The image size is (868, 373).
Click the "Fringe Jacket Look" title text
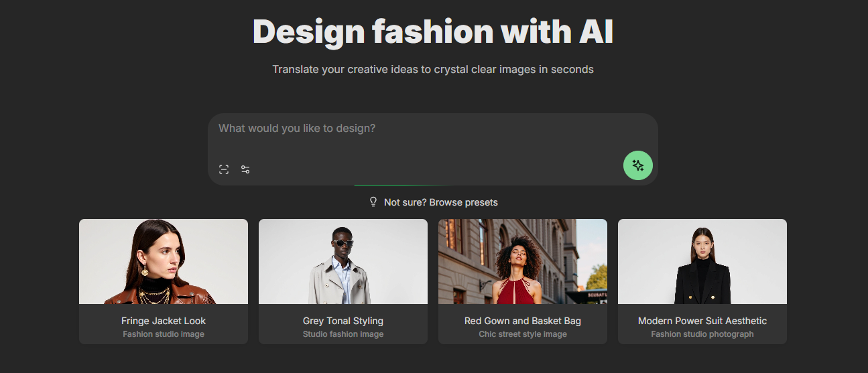(x=164, y=321)
